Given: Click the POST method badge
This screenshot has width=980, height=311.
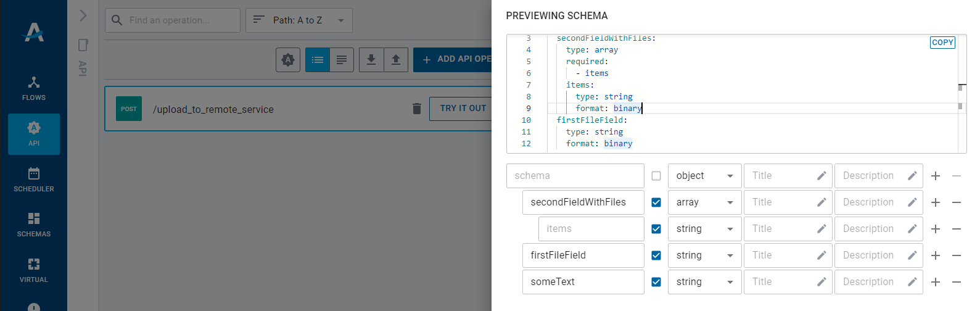Looking at the screenshot, I should coord(129,109).
